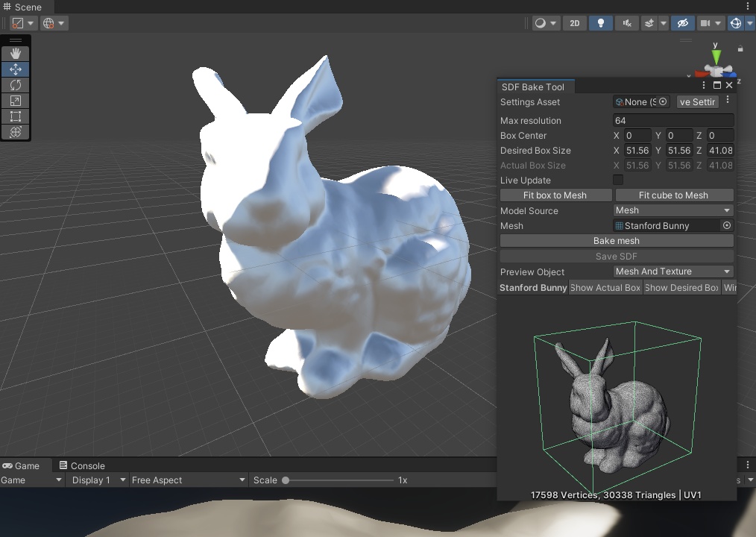Toggle scene lighting with the lightbulb
The width and height of the screenshot is (756, 537).
601,23
